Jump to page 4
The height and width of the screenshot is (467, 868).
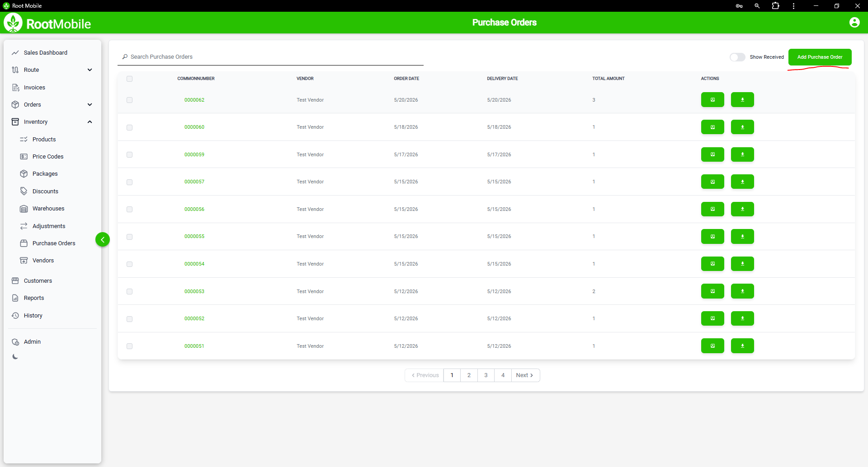[x=503, y=375]
